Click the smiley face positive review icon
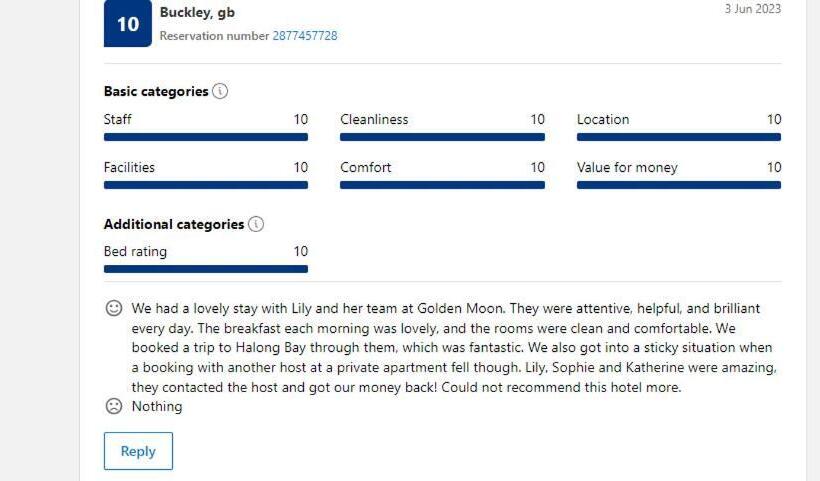Screen dimensions: 820x481 (114, 308)
